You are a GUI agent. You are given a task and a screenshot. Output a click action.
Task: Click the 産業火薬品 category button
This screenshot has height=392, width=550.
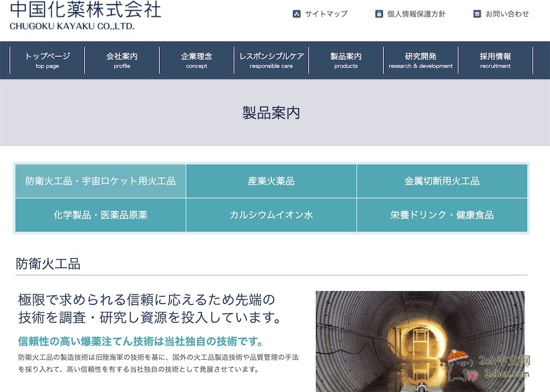point(271,181)
